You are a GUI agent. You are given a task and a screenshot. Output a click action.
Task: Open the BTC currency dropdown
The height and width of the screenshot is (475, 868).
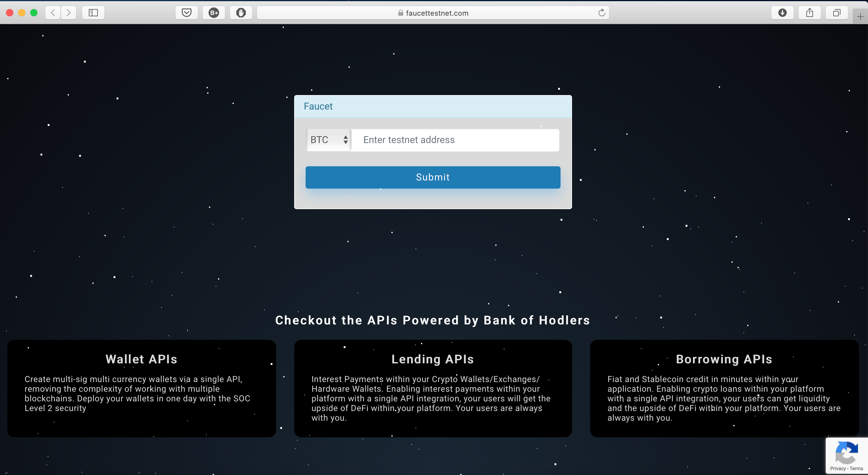329,140
